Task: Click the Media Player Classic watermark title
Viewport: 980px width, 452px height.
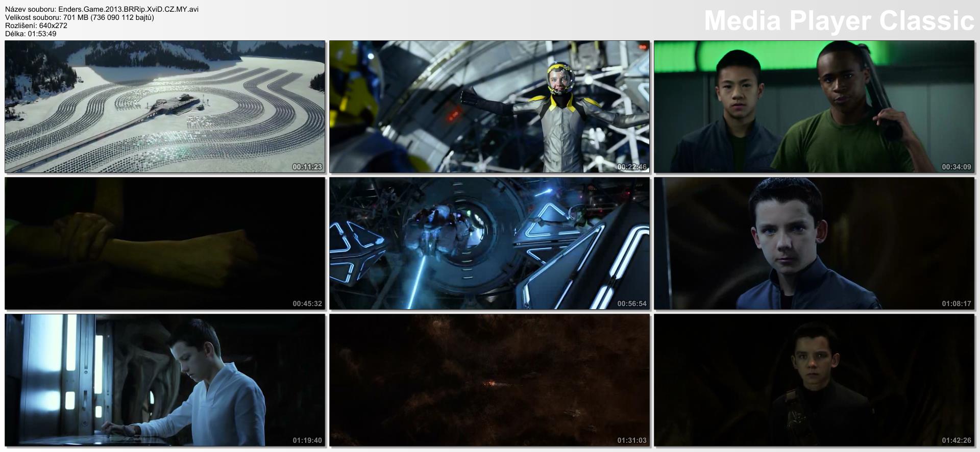Action: pos(839,21)
